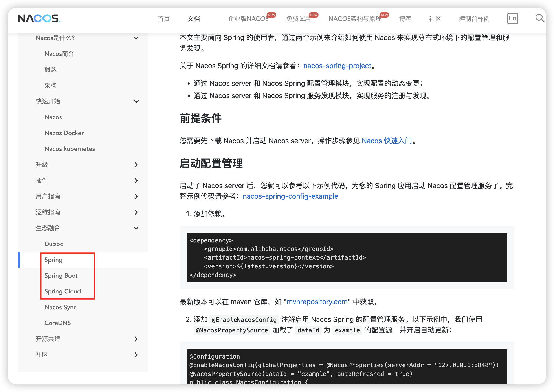Image resolution: width=554 pixels, height=392 pixels.
Task: Click NEW badge on NACOS架构与原理
Action: tap(384, 15)
